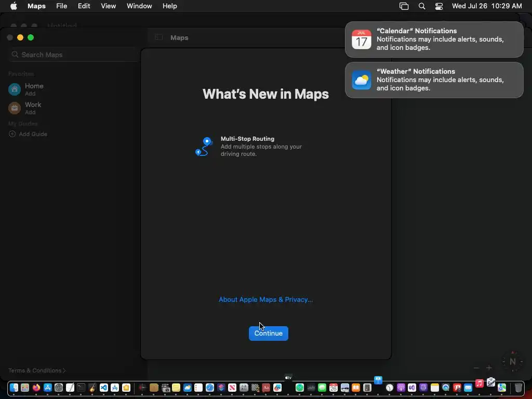532x399 pixels.
Task: Open the Maps menu in menu bar
Action: [37, 6]
